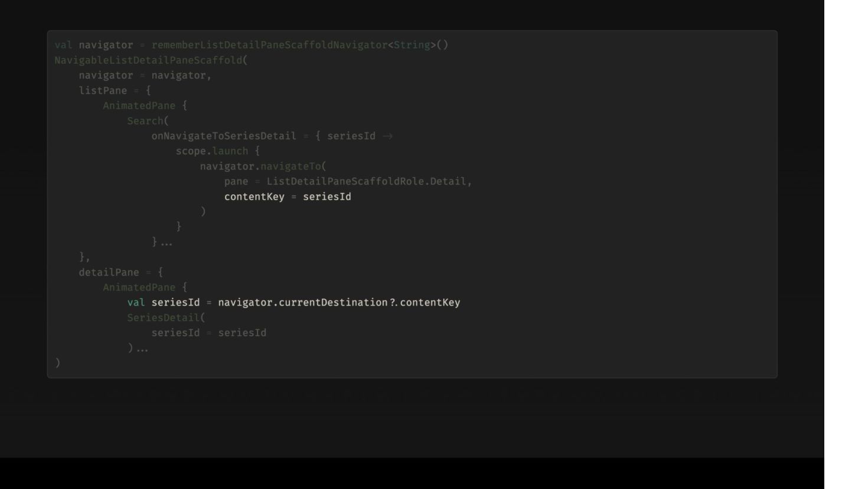Click the seriesId = seriesId argument line

coord(209,333)
